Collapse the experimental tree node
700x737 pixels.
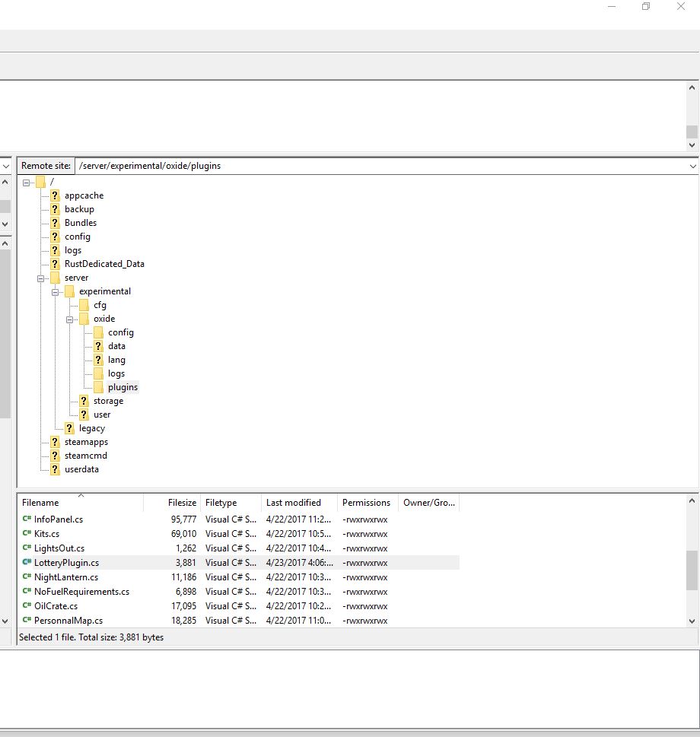55,292
